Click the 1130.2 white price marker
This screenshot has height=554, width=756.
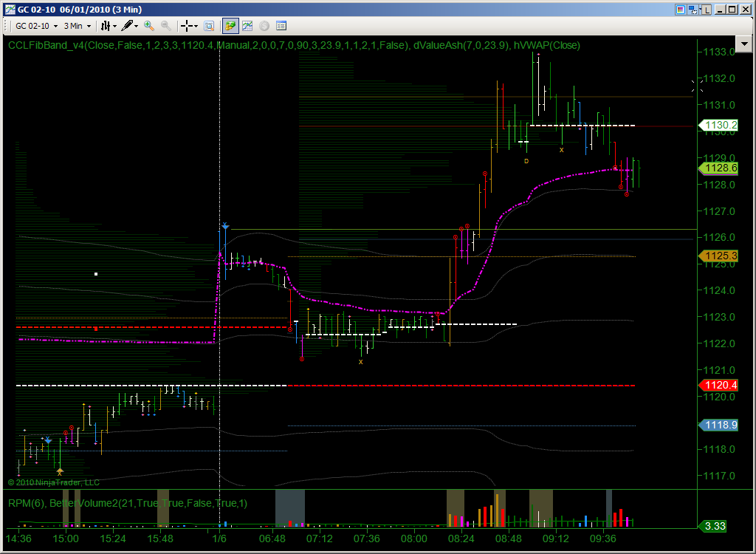point(718,126)
